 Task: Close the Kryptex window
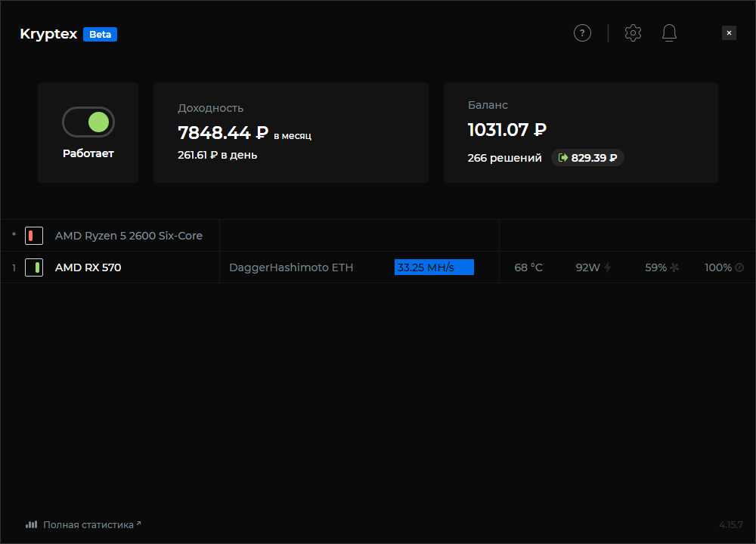729,32
